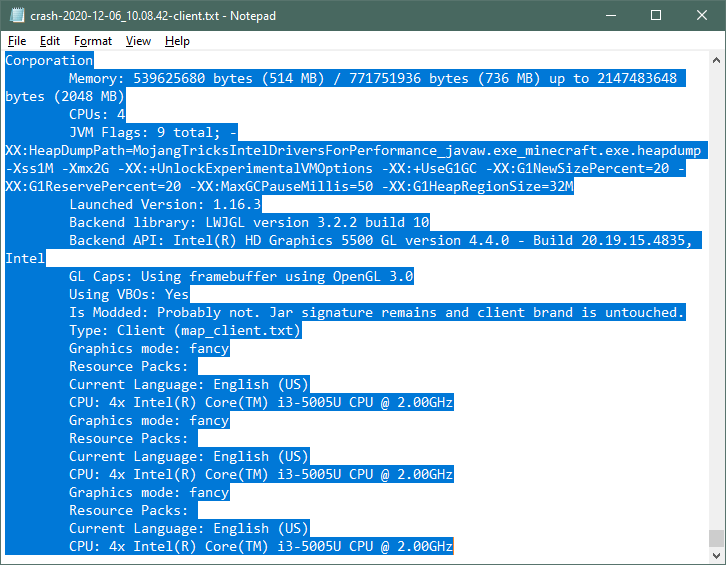Maximize the Notepad window
Viewport: 726px width, 565px height.
[x=656, y=15]
